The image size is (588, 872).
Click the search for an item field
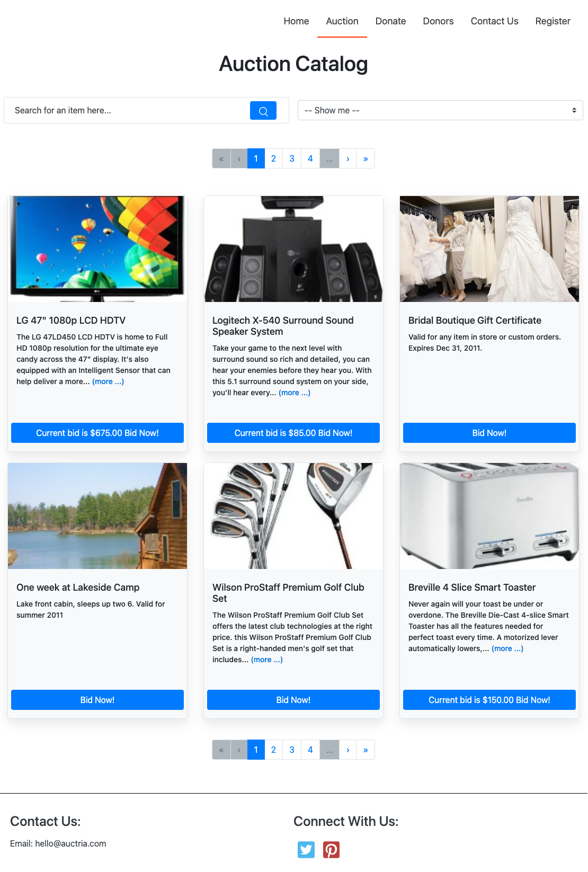pos(127,110)
